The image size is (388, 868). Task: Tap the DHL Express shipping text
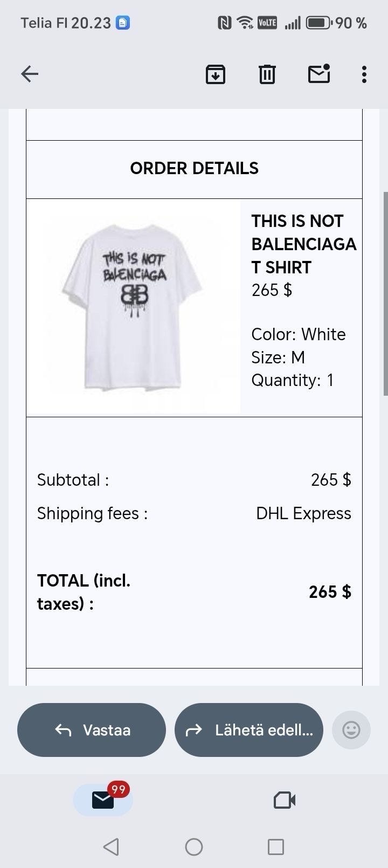click(303, 513)
